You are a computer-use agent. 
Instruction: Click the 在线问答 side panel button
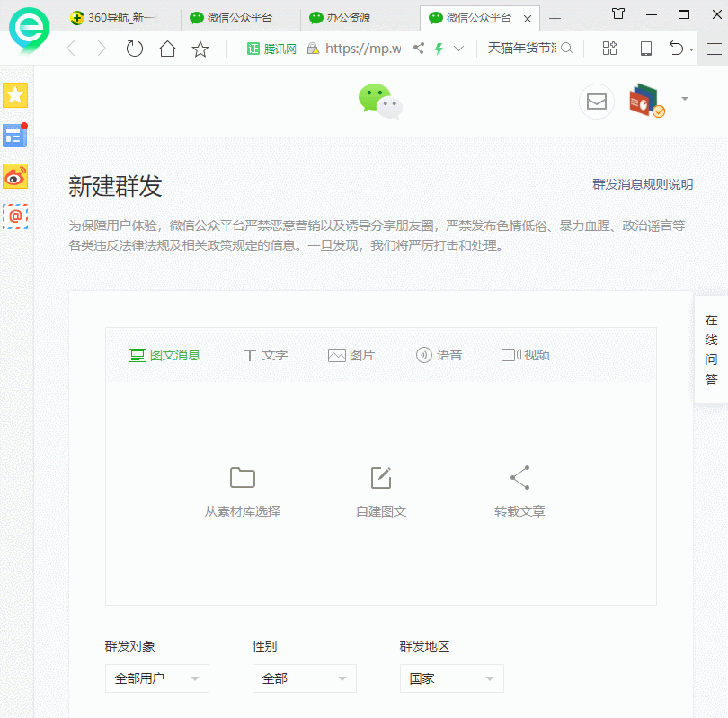pos(711,350)
